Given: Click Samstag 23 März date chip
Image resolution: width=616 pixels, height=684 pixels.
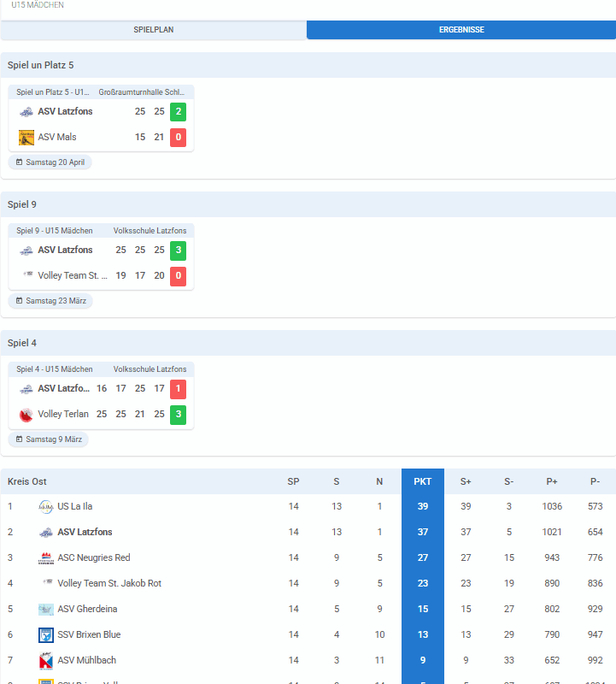Looking at the screenshot, I should (50, 301).
